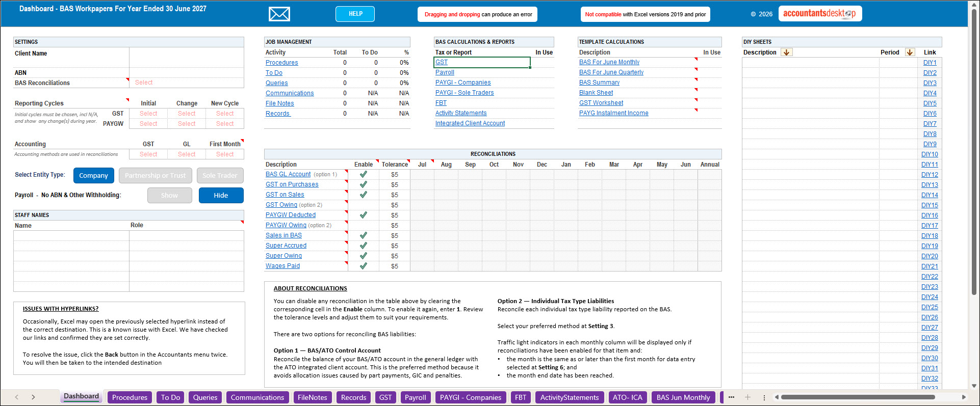Click the HELP button
This screenshot has height=406, width=980.
355,14
